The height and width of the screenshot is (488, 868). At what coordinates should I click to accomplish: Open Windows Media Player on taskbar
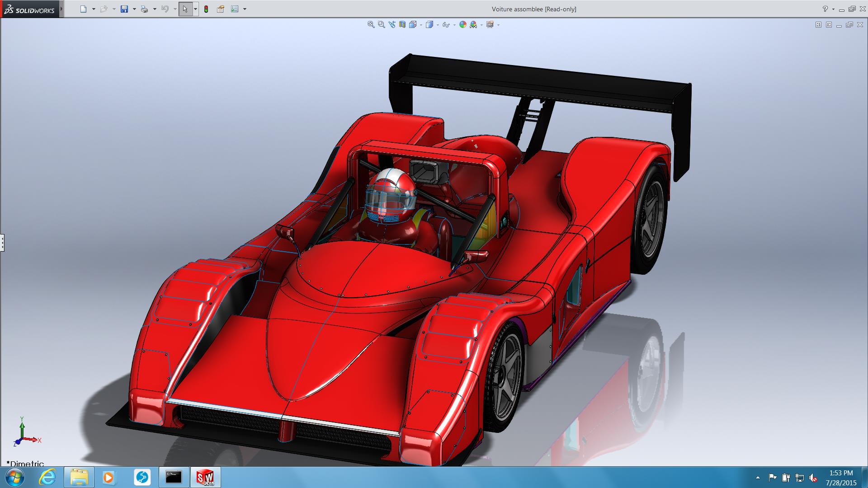coord(108,477)
